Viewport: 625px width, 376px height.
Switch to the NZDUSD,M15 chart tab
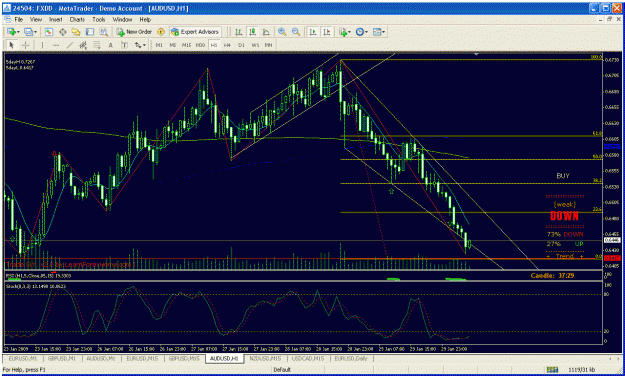pyautogui.click(x=265, y=358)
